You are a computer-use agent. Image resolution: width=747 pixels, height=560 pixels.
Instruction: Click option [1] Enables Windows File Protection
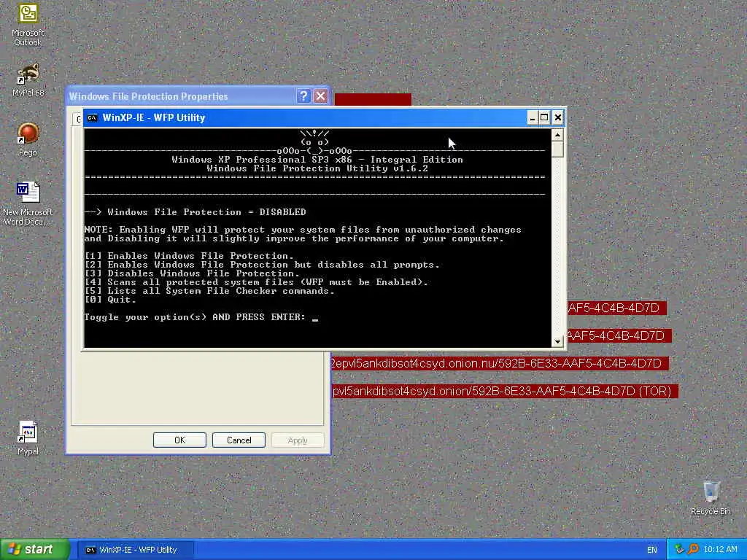tap(189, 256)
